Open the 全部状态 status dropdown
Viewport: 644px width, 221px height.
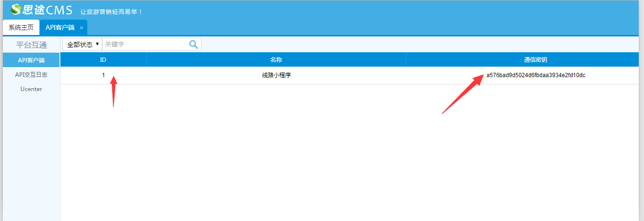tap(82, 44)
